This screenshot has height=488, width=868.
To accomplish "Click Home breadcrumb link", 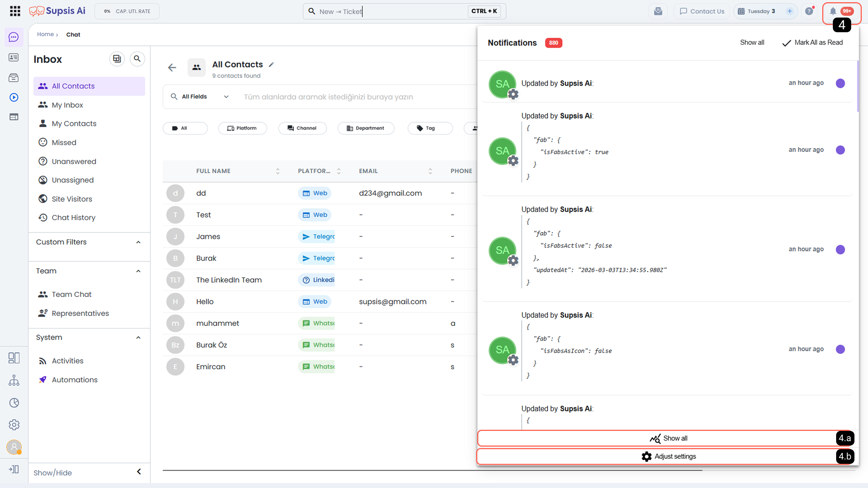I will [x=45, y=34].
